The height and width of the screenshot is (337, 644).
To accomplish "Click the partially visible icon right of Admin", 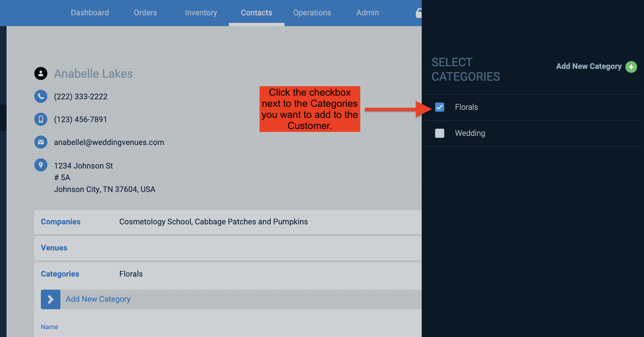I will pyautogui.click(x=418, y=13).
